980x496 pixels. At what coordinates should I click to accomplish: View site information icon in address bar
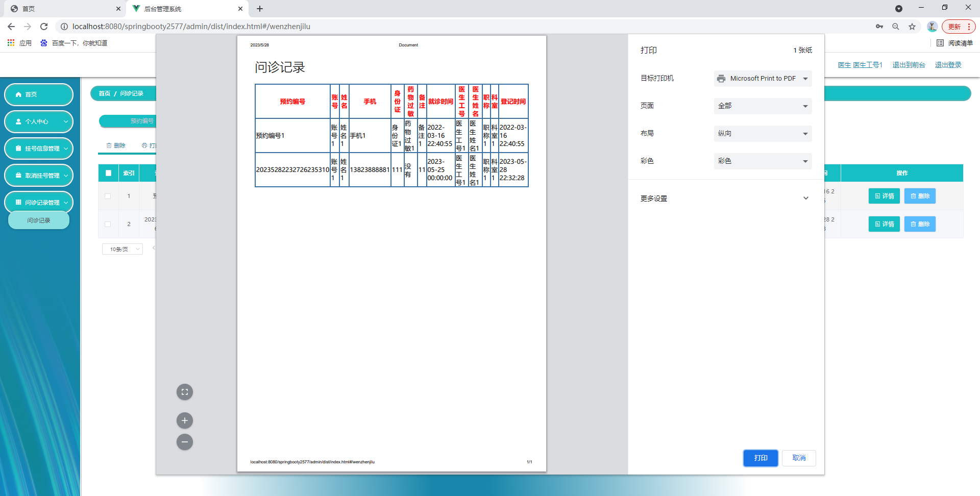point(64,27)
